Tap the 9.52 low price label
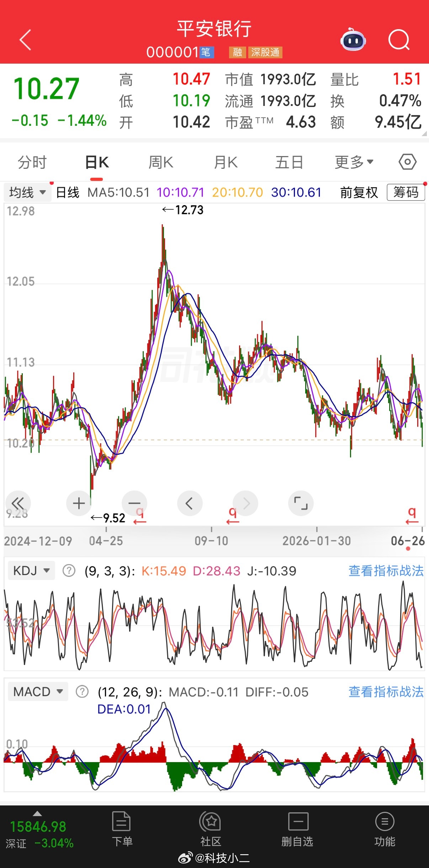 [108, 518]
